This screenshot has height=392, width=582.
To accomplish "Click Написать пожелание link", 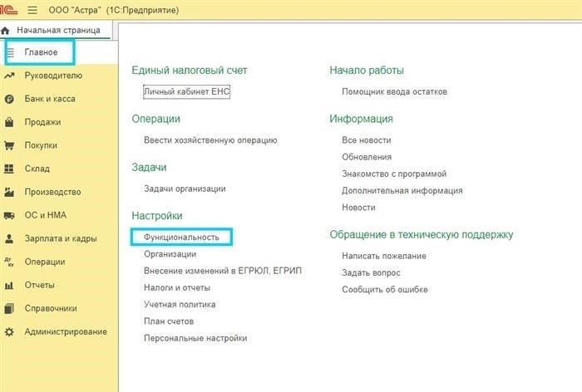I will [384, 257].
